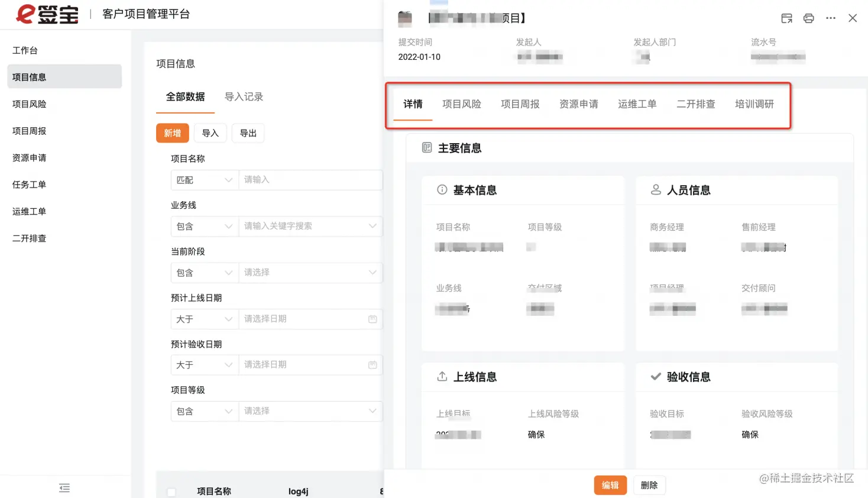Switch to 二开排查 tab in detail panel

pyautogui.click(x=696, y=104)
